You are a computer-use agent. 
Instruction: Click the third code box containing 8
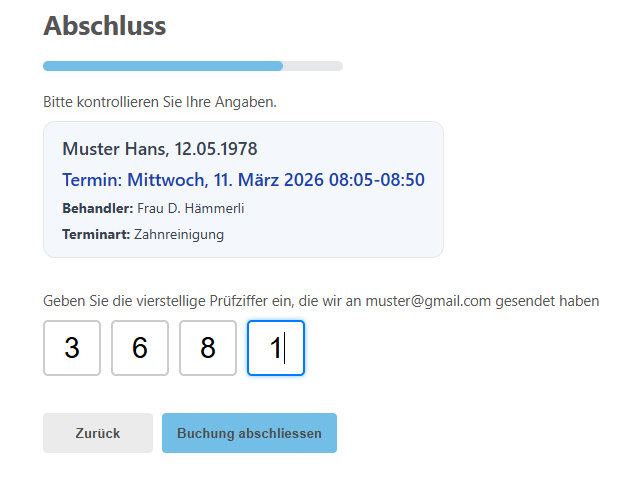208,348
